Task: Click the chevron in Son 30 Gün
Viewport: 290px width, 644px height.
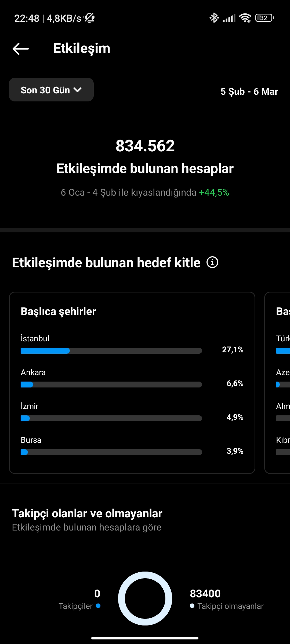Action: 78,90
